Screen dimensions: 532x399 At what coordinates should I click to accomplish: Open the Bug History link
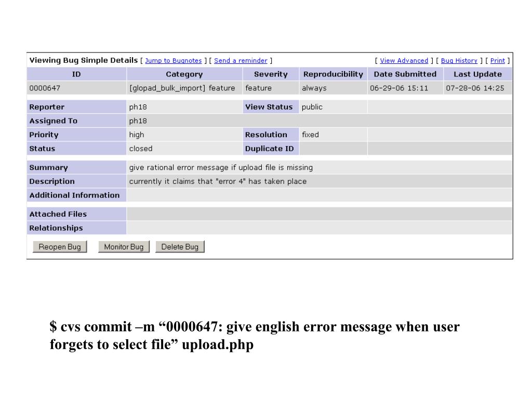[x=459, y=61]
